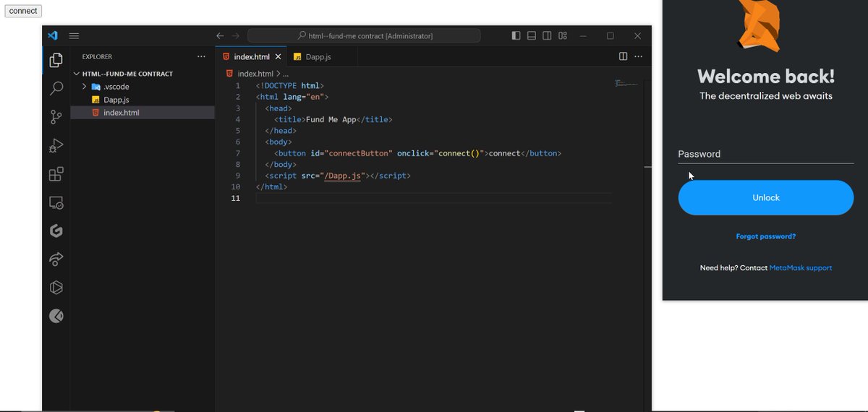Click the G-shaped extension icon in activity bar
Viewport: 868px width, 412px height.
(56, 231)
